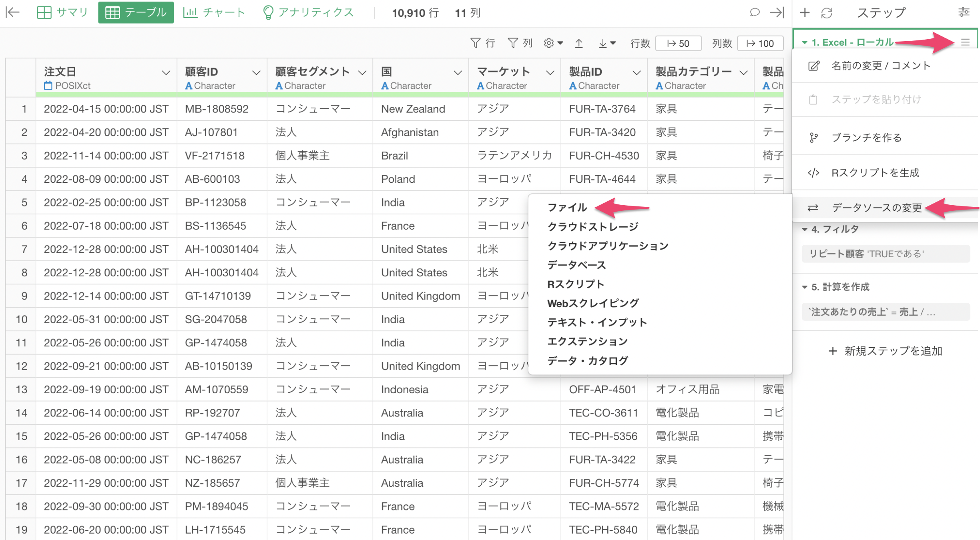Viewport: 980px width, 540px height.
Task: Open マーケット column menu chevron
Action: click(550, 72)
